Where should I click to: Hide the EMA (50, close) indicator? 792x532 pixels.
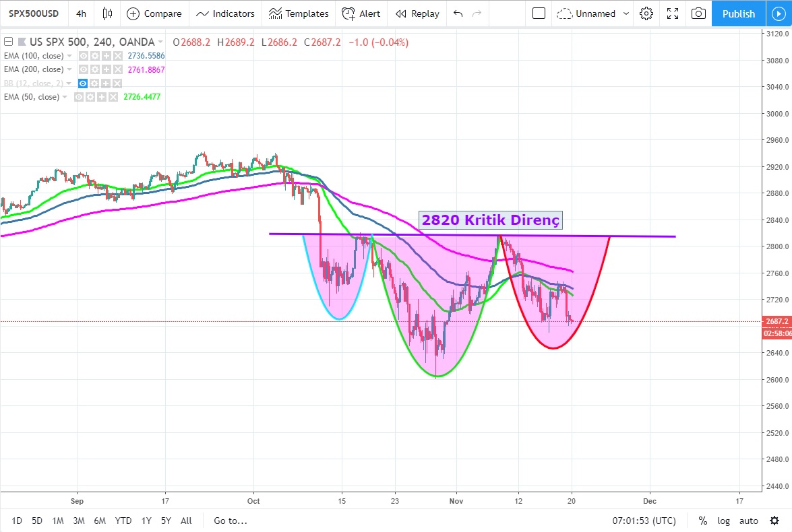click(x=79, y=97)
